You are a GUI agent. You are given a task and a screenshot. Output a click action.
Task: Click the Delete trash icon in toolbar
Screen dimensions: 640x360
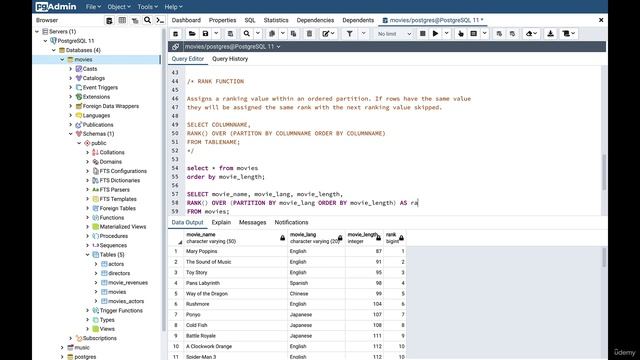pos(309,34)
